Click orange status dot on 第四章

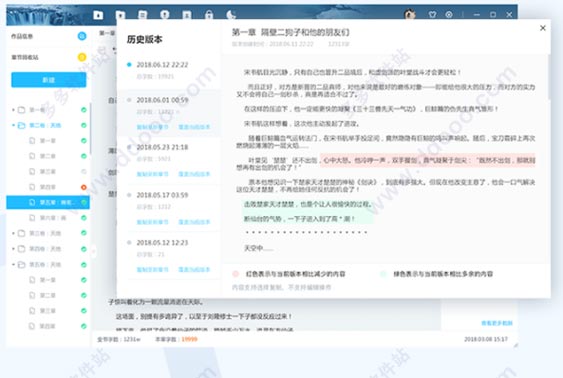pyautogui.click(x=84, y=187)
